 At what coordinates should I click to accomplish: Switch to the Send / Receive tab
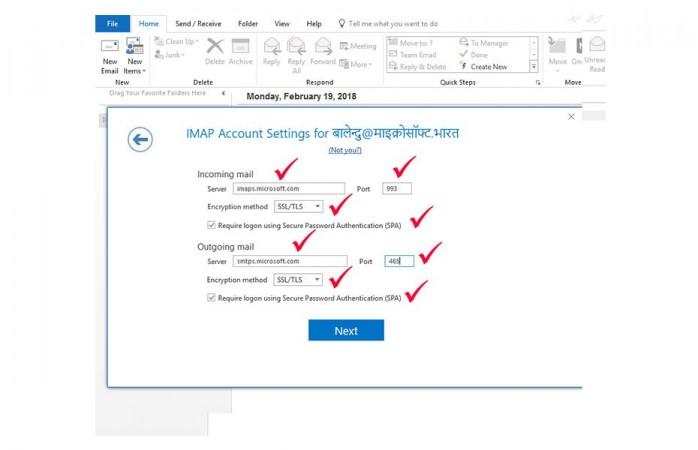(x=198, y=24)
